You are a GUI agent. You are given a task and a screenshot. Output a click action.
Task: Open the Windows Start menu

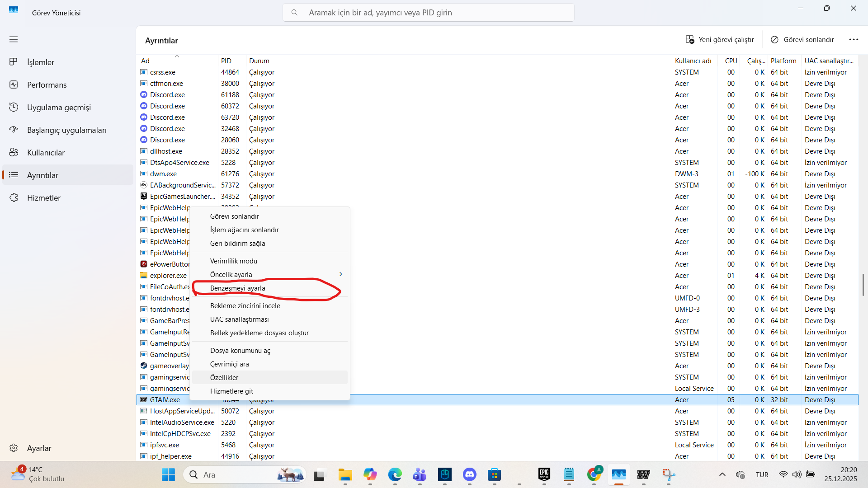tap(168, 475)
